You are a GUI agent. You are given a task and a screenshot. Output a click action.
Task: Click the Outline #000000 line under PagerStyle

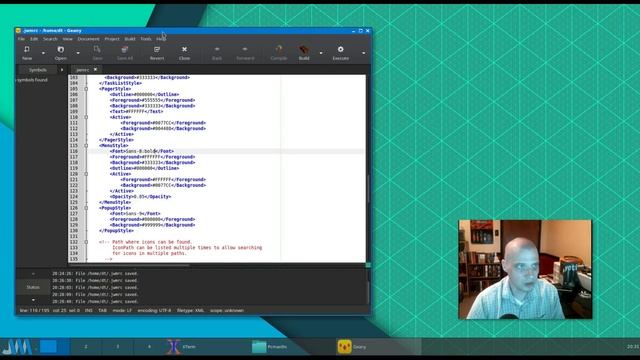pyautogui.click(x=144, y=94)
